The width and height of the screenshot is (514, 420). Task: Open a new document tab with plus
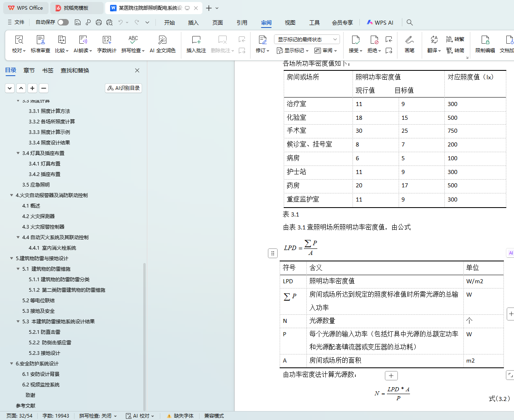click(209, 8)
